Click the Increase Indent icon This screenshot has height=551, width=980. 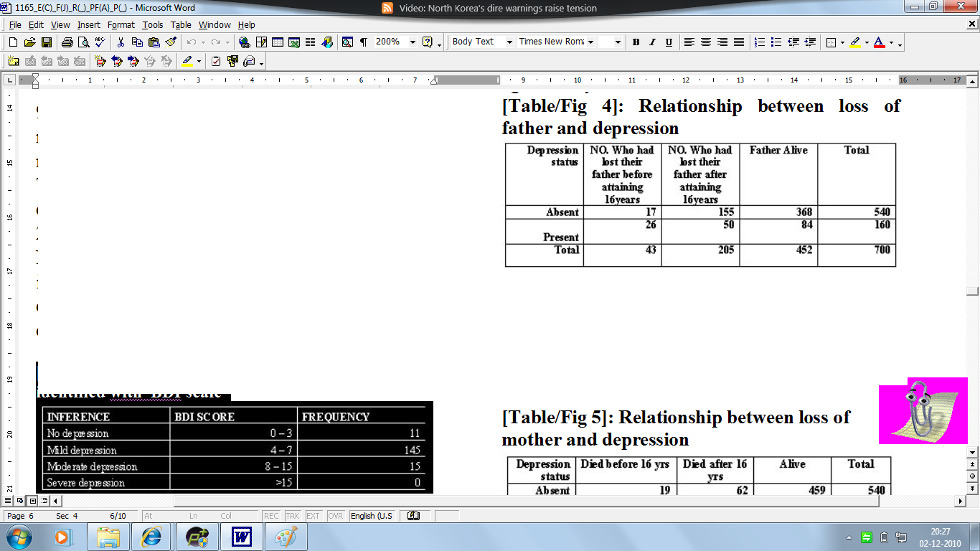(x=810, y=42)
